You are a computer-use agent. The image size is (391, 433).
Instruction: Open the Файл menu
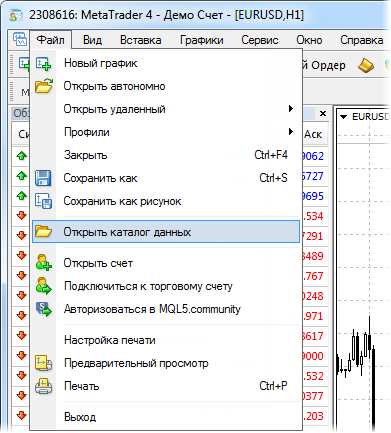51,40
